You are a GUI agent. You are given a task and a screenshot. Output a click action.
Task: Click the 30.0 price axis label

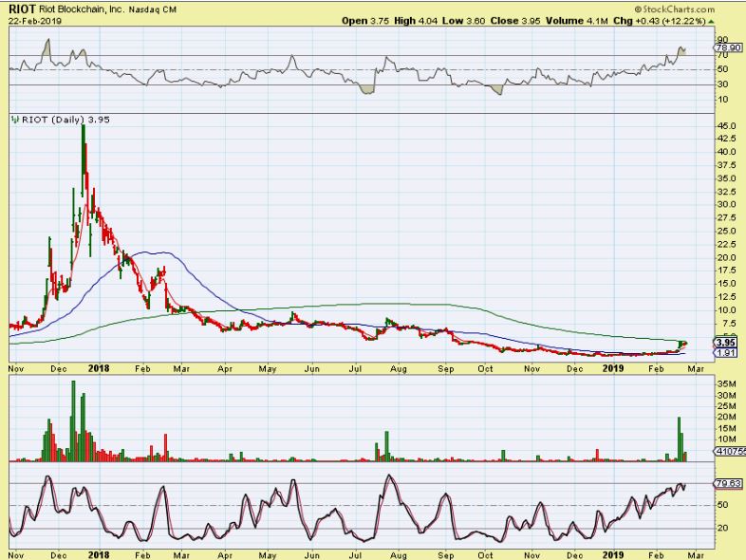726,205
